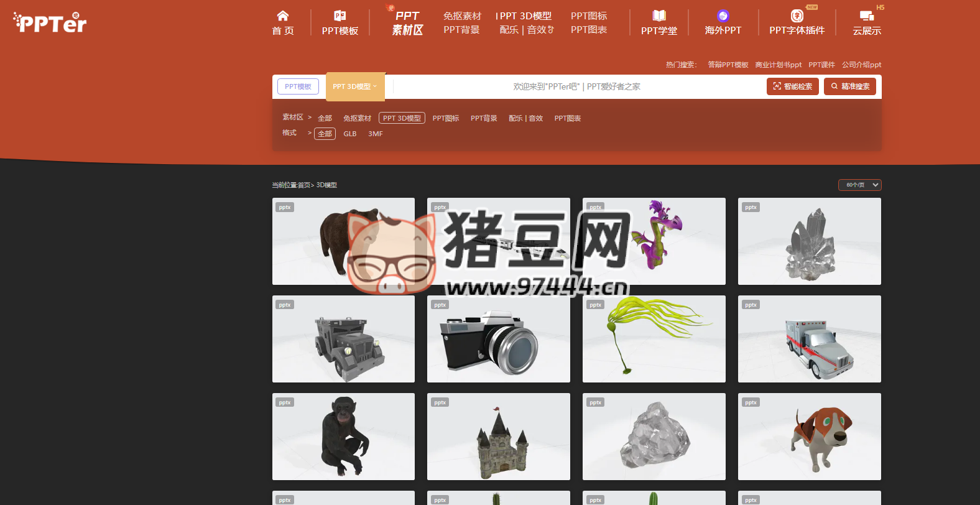
Task: Click the pptx tag on the camera card
Action: pyautogui.click(x=440, y=305)
